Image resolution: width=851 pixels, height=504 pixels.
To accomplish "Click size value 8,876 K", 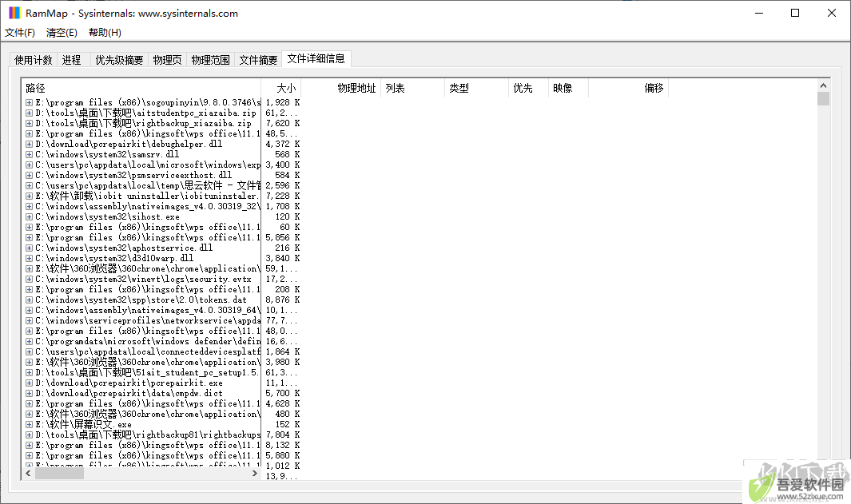I will [x=282, y=300].
